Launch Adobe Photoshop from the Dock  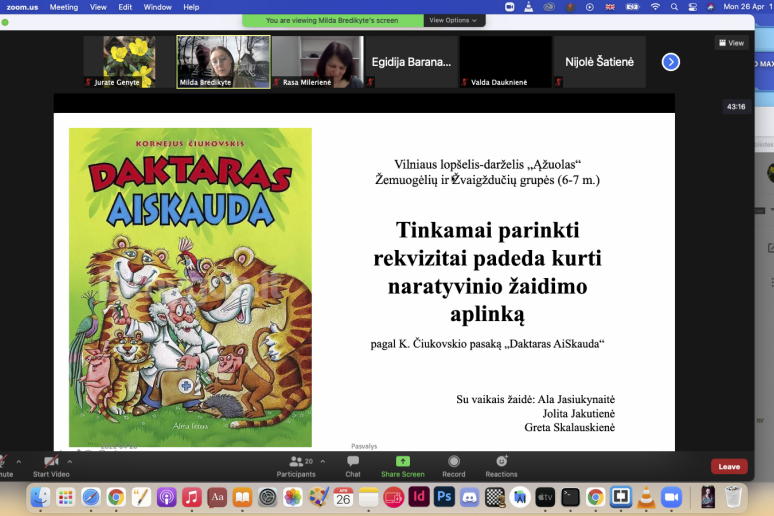444,497
